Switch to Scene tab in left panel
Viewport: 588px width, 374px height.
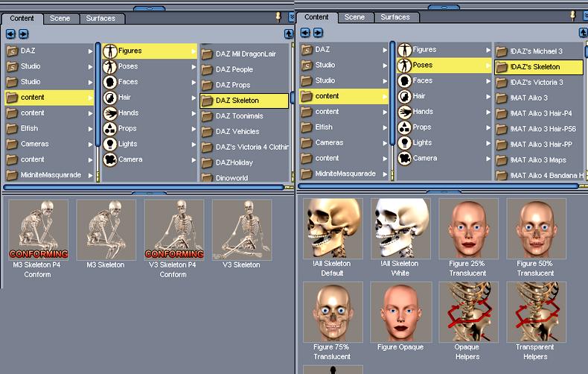pos(60,19)
